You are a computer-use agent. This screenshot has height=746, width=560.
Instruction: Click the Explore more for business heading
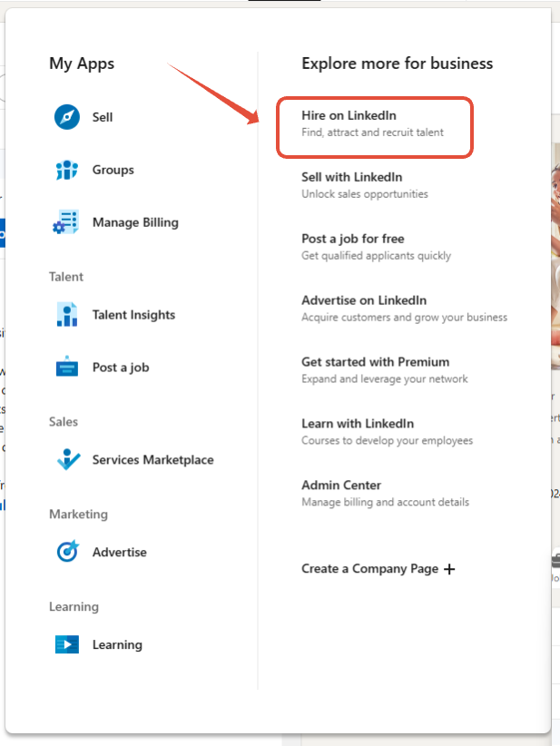point(398,64)
